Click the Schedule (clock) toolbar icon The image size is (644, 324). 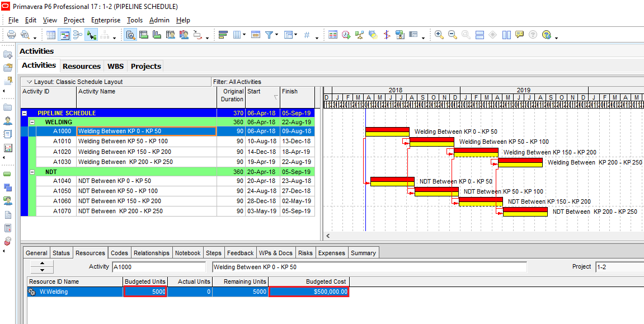[x=346, y=35]
